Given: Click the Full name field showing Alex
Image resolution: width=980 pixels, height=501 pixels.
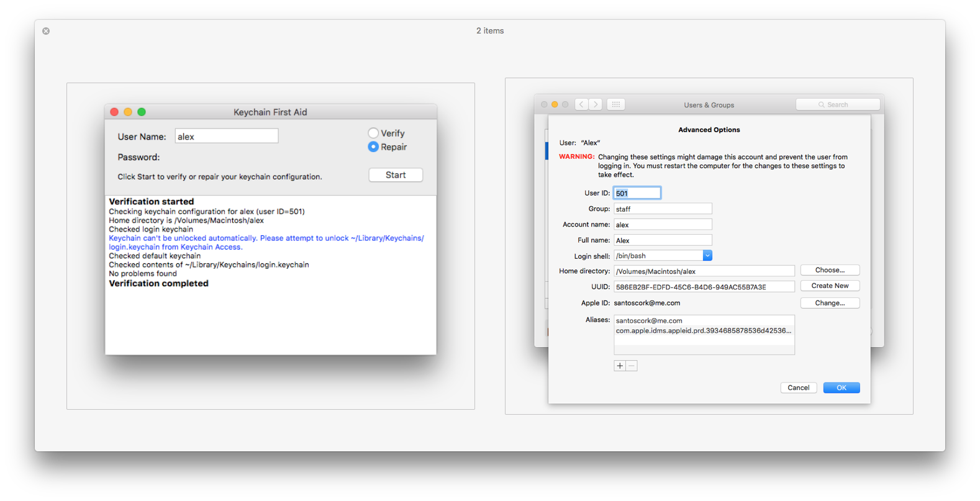Looking at the screenshot, I should [663, 240].
